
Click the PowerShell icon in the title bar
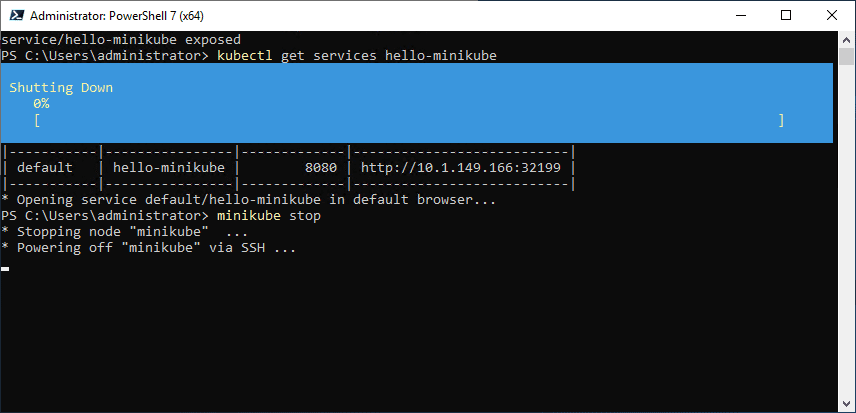pyautogui.click(x=15, y=16)
